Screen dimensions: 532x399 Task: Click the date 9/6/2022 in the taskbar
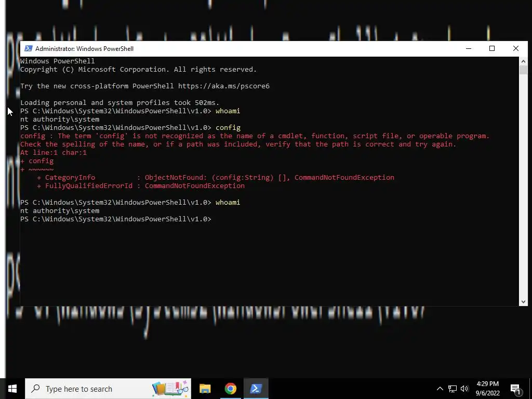tap(487, 393)
